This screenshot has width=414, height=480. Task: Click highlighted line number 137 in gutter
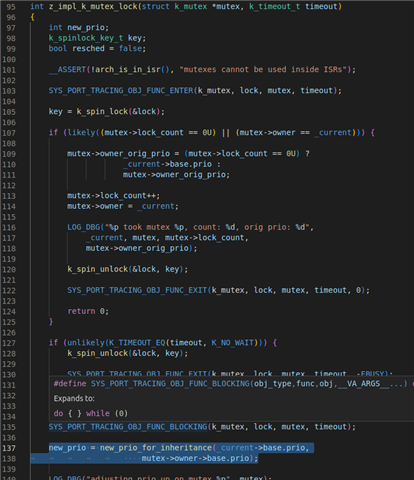(9, 448)
